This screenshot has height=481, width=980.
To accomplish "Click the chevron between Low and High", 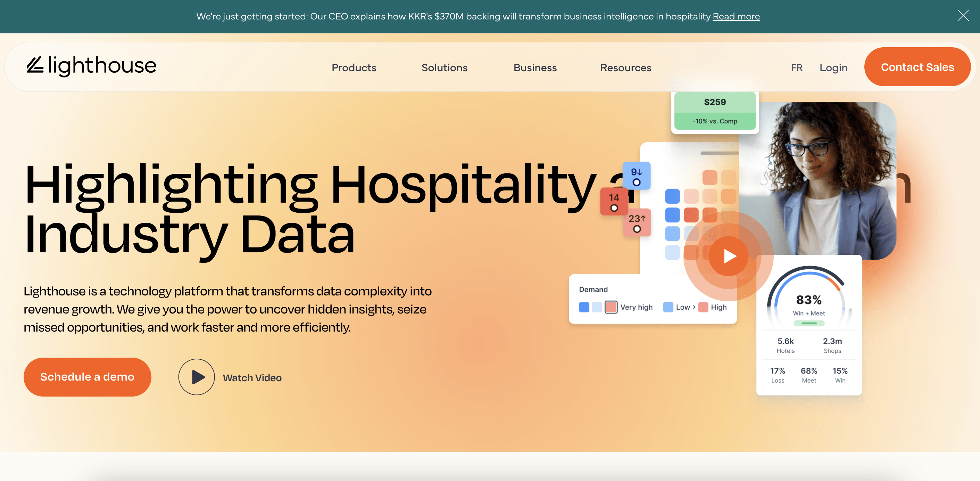I will click(x=694, y=307).
